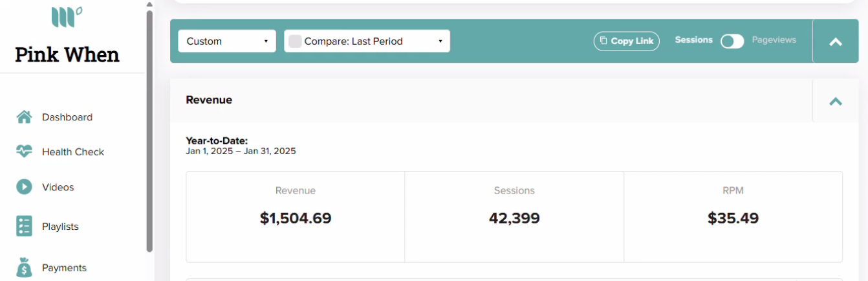Image resolution: width=868 pixels, height=281 pixels.
Task: Click the Payments money bag icon
Action: pyautogui.click(x=24, y=267)
